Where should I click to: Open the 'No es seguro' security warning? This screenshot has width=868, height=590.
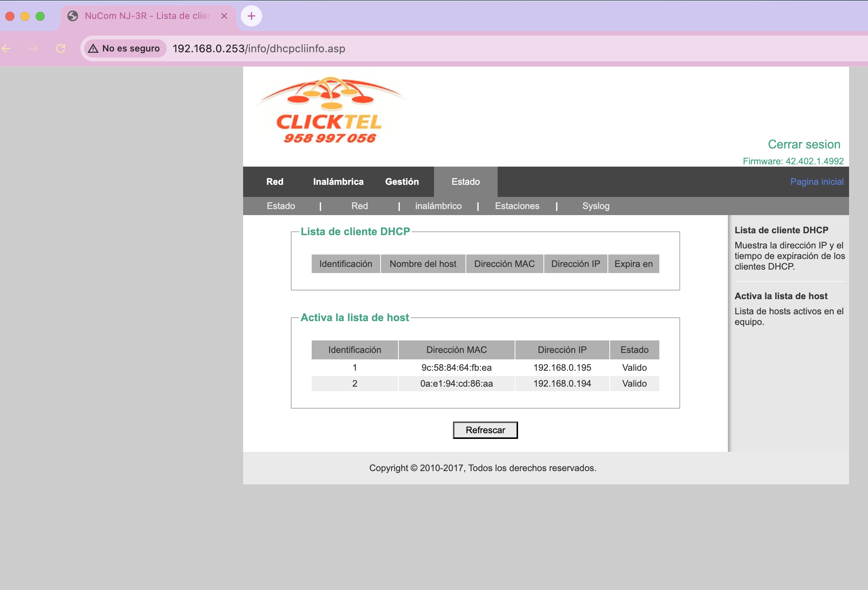coord(124,48)
